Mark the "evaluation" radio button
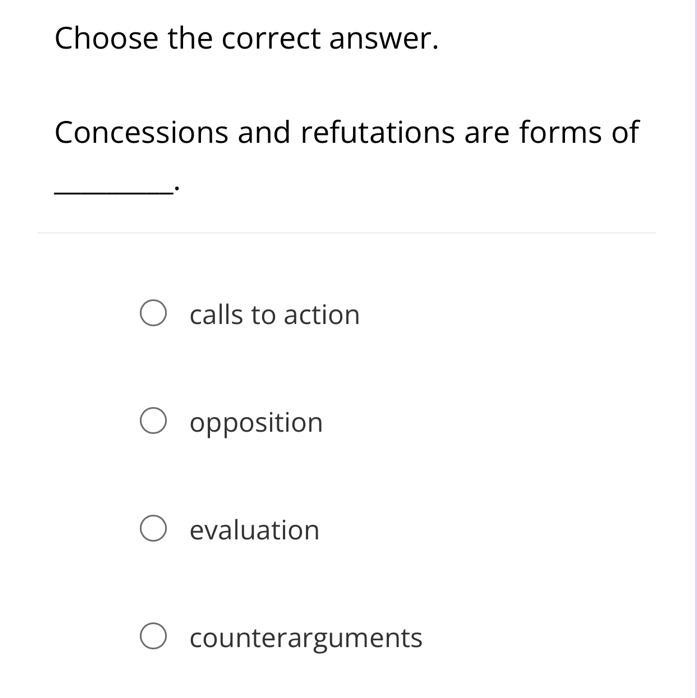Image resolution: width=697 pixels, height=698 pixels. (153, 529)
